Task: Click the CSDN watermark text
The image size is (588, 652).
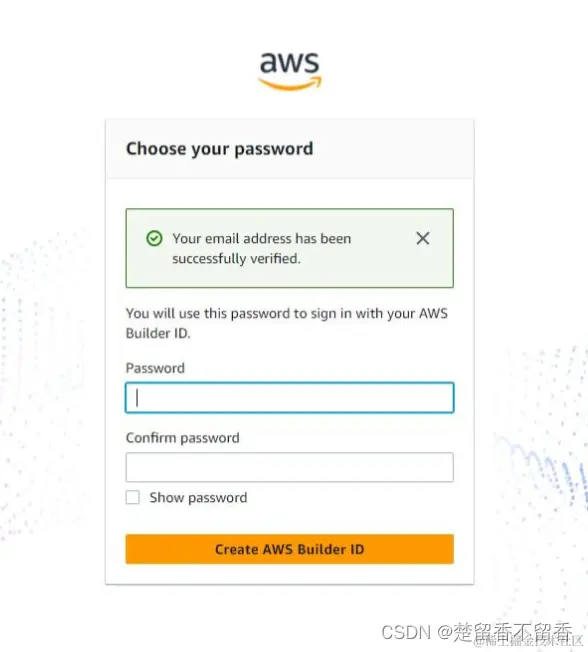Action: [x=406, y=632]
